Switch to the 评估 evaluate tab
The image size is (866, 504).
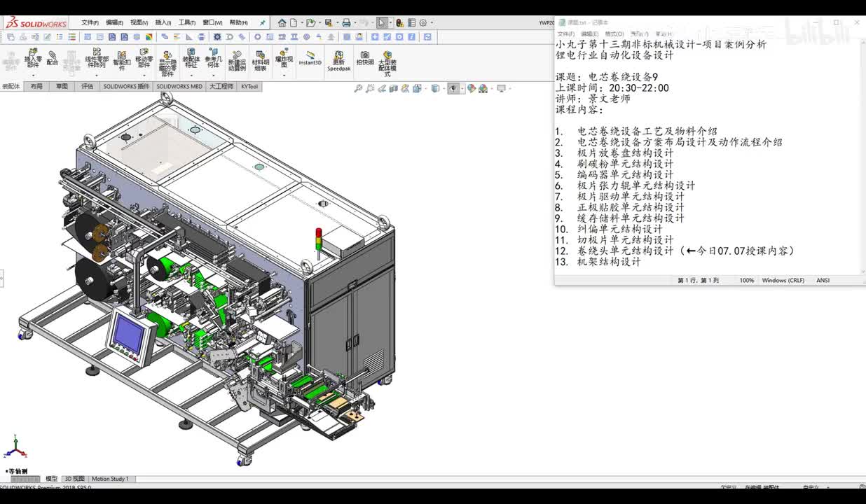[87, 87]
